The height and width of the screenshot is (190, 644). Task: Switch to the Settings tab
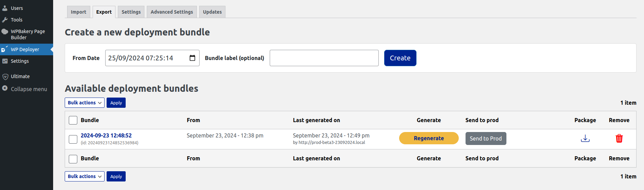point(131,12)
